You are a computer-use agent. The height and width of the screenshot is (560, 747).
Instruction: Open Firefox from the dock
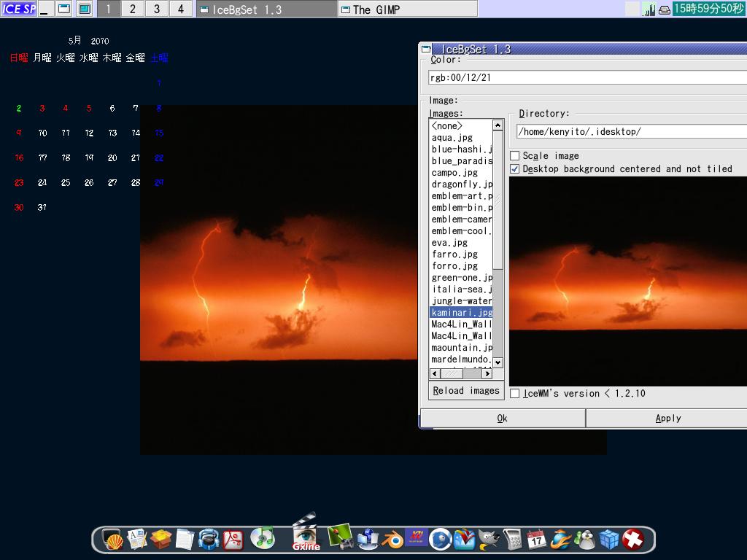[559, 540]
